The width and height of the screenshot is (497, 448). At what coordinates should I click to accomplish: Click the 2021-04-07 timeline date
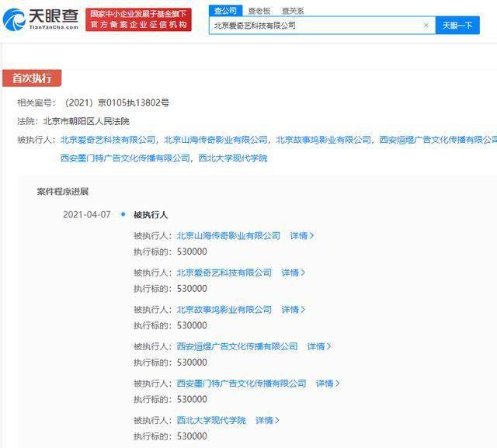[87, 215]
